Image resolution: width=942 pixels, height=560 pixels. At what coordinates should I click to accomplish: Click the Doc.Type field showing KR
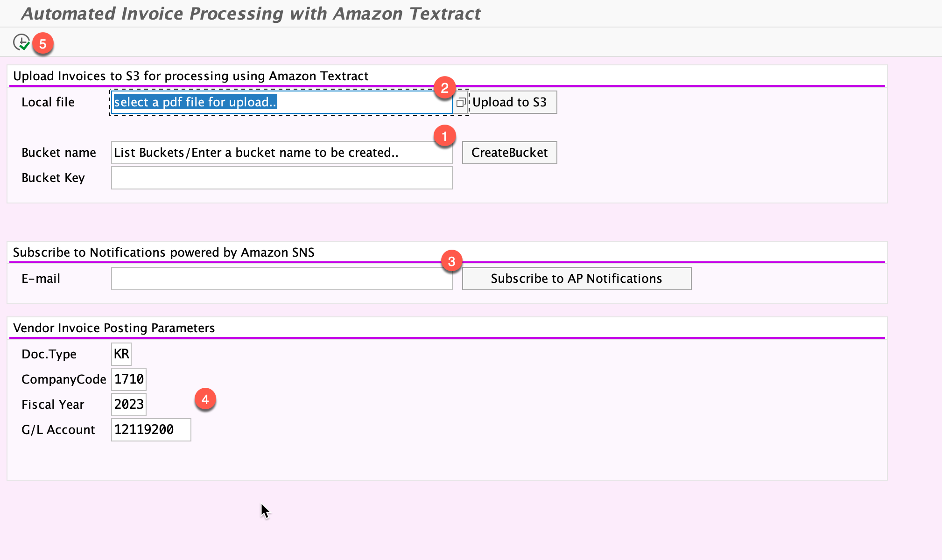[x=121, y=354]
